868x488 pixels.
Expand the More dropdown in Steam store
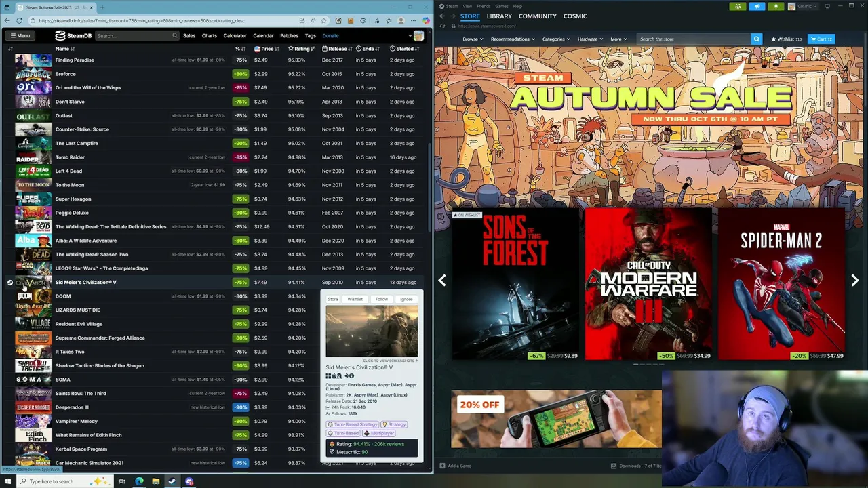pyautogui.click(x=618, y=39)
